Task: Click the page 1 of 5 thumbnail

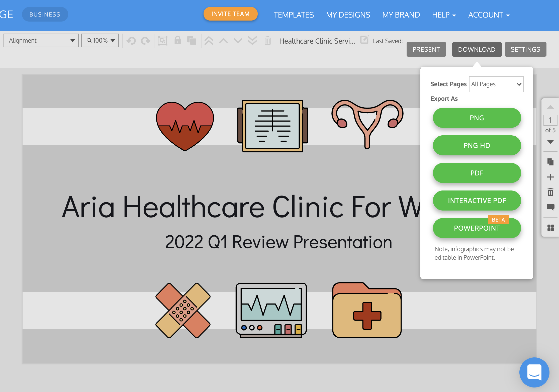Action: pyautogui.click(x=550, y=121)
